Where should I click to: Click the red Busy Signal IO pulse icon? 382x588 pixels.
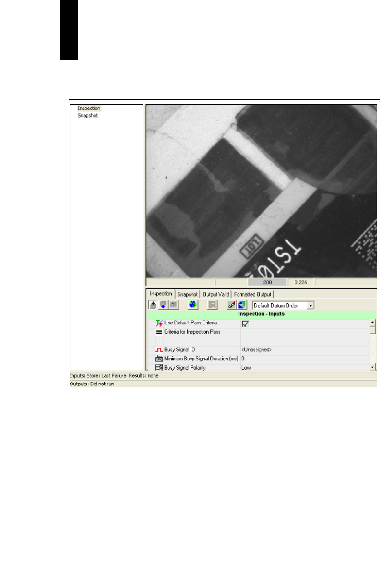[x=159, y=350]
